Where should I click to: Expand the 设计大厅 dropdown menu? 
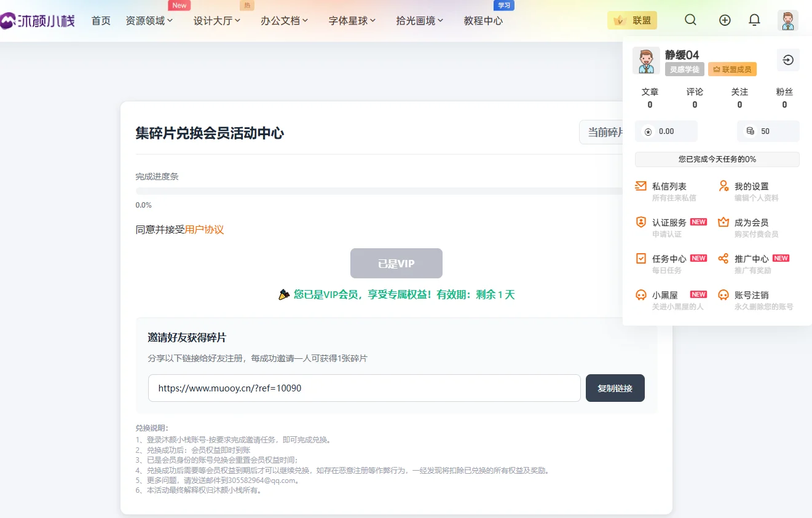216,20
